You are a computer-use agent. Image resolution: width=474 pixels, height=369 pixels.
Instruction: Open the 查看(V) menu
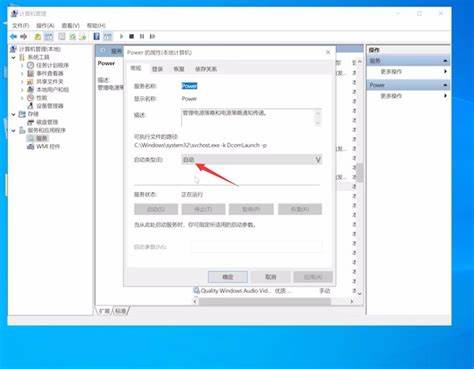click(70, 25)
